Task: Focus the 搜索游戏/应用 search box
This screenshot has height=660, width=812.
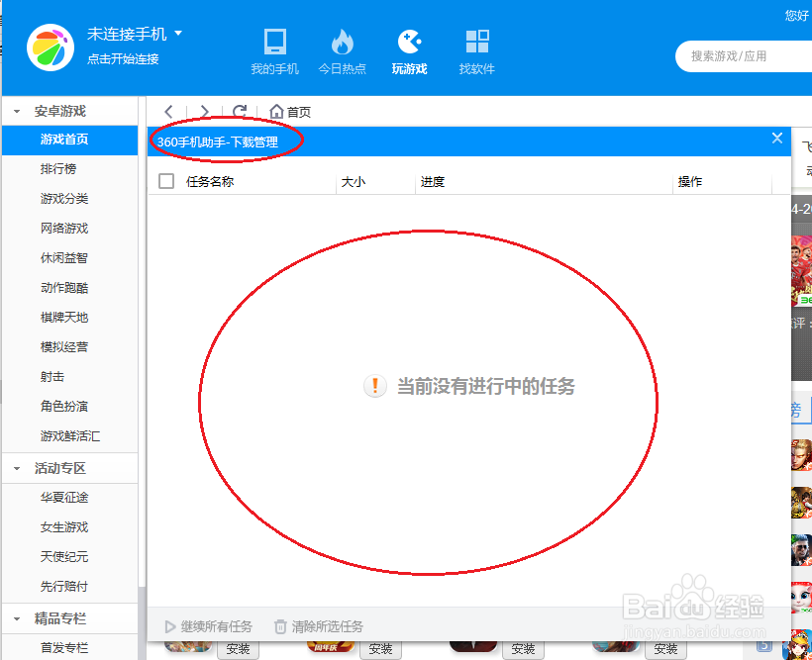Action: tap(744, 56)
